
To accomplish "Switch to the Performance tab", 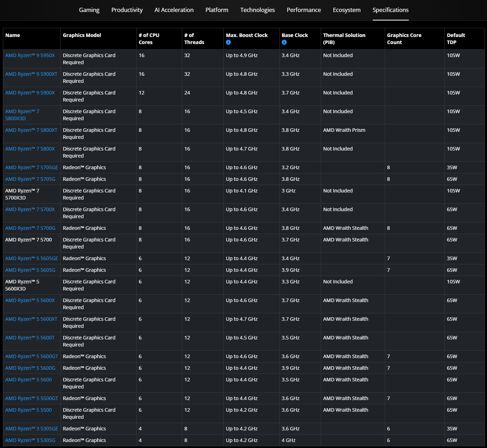I will click(304, 10).
